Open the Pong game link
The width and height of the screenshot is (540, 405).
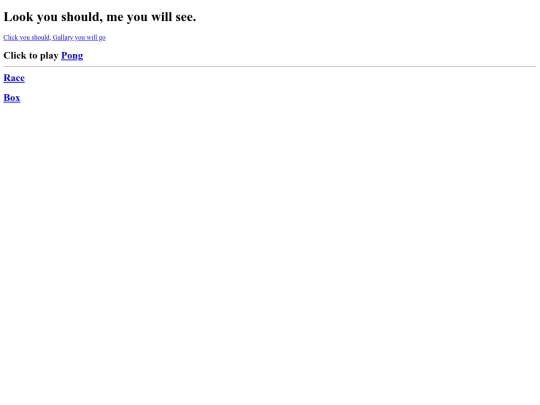coord(72,56)
